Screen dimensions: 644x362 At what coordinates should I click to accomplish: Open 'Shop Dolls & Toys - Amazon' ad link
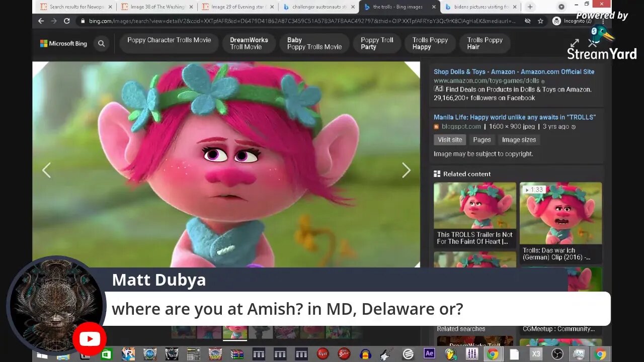(514, 72)
